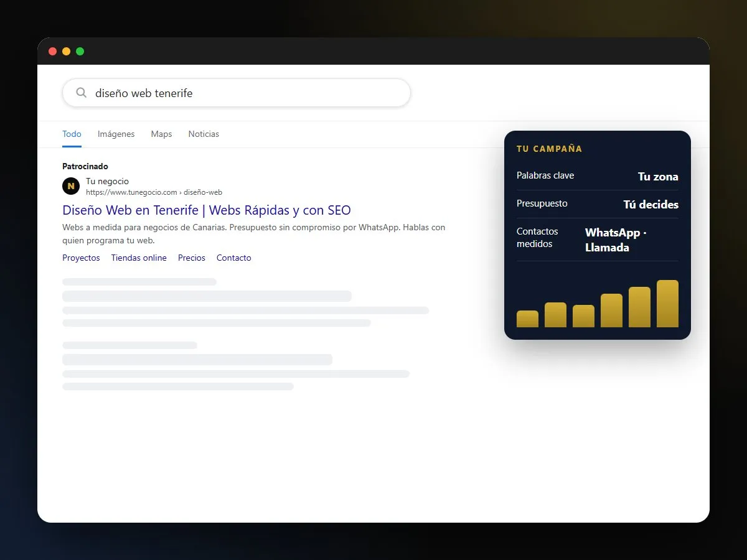This screenshot has height=560, width=747.
Task: Click the magnifying glass search icon
Action: coord(81,93)
